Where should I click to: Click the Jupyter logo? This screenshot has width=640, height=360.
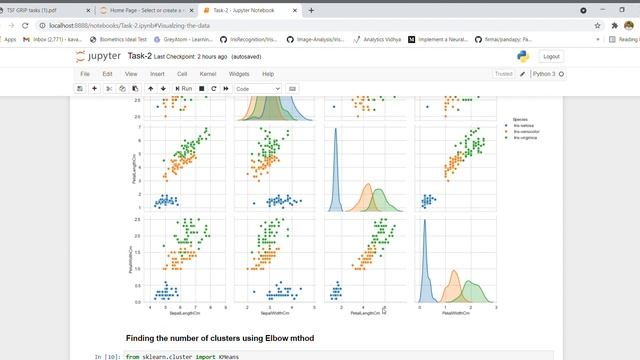point(98,56)
